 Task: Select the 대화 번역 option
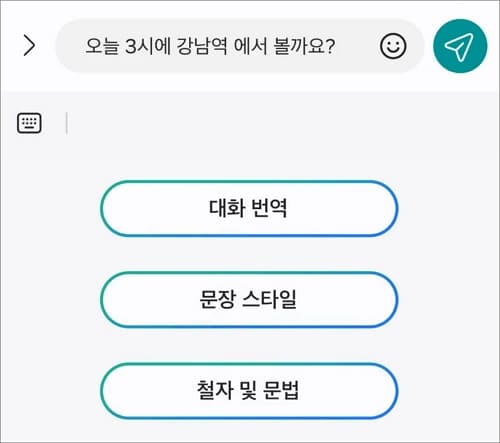pos(249,208)
